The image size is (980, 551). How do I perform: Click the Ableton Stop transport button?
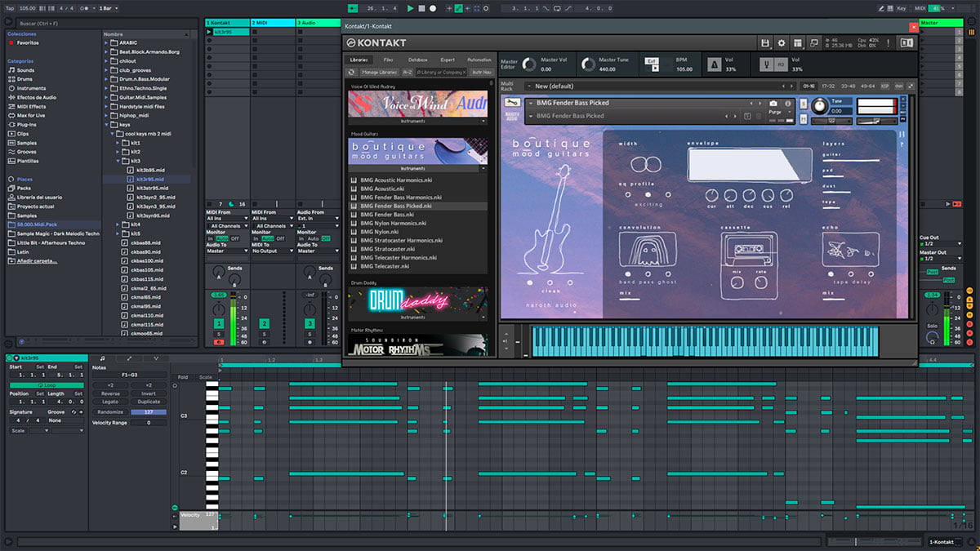pos(421,8)
